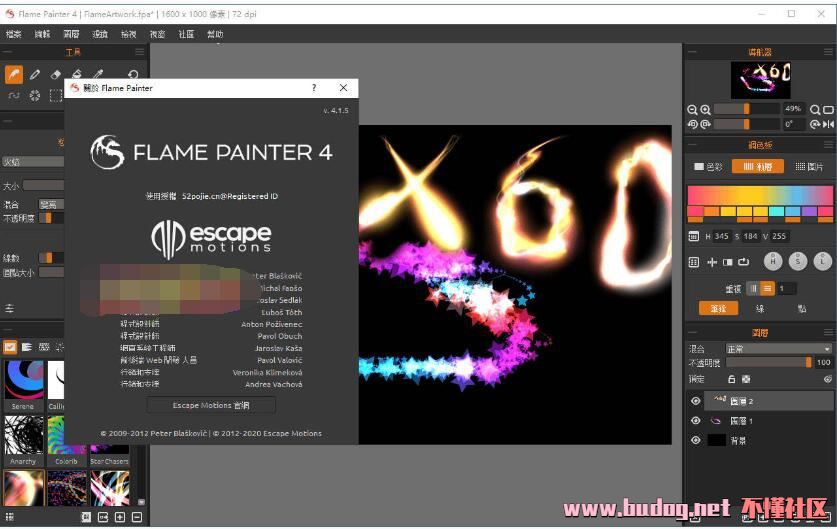Open the brush 混合 blend dropdown in left panel
The image size is (837, 529).
pos(52,204)
